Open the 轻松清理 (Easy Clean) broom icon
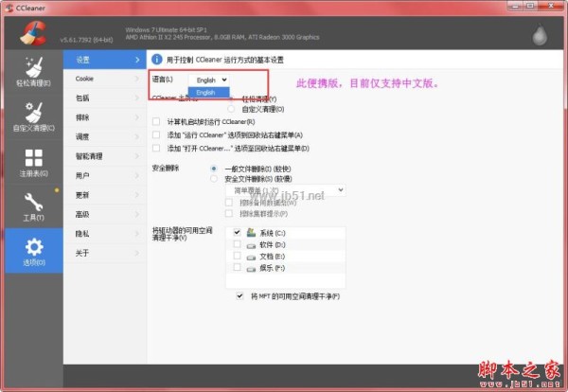Screen dimensions: 568x392 click(x=33, y=71)
